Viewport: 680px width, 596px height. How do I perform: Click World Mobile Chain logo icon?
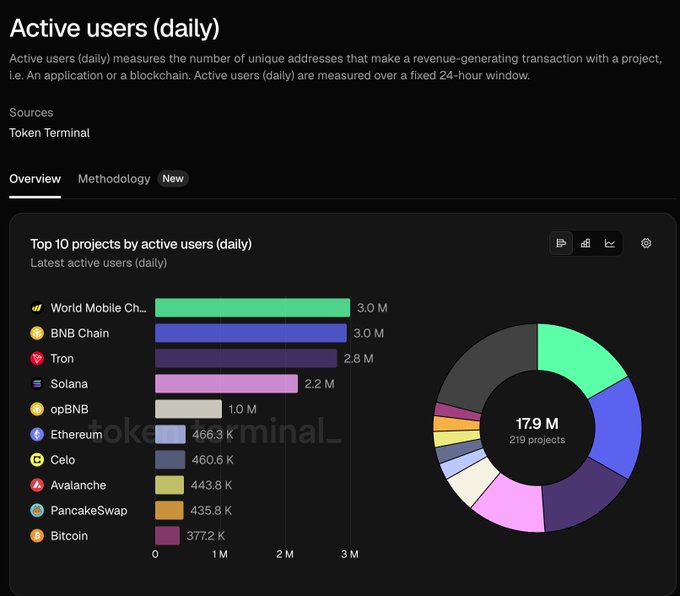point(37,308)
